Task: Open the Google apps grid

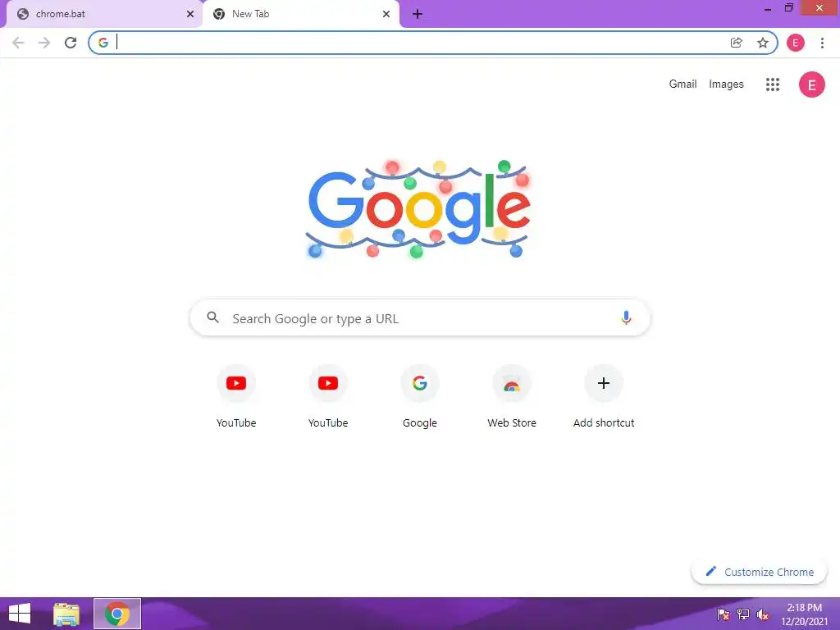Action: point(773,84)
